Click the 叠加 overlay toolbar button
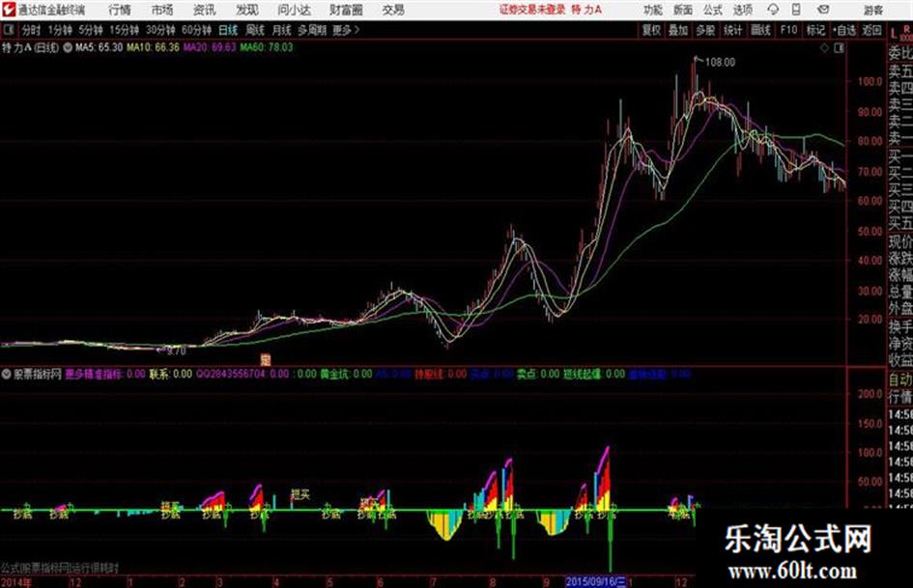The width and height of the screenshot is (913, 588). [x=678, y=30]
